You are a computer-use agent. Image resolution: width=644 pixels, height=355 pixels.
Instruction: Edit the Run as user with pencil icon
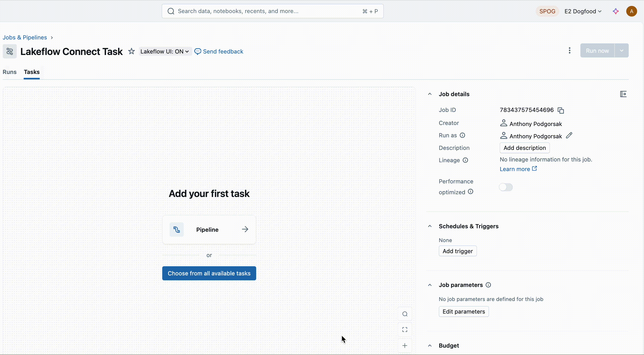tap(569, 136)
